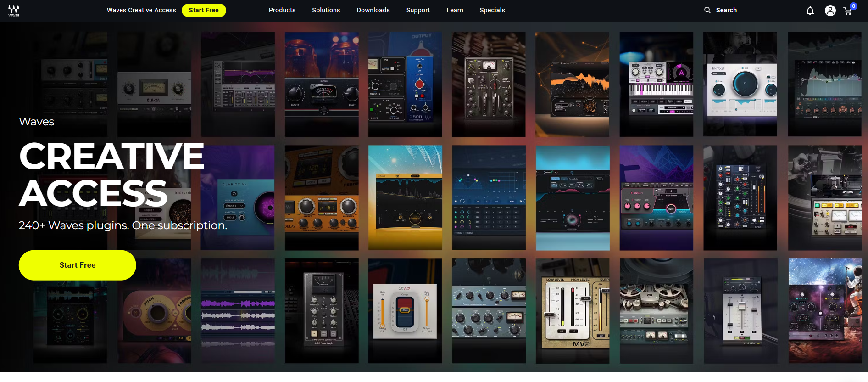
Task: Open the shopping cart icon
Action: (x=848, y=11)
